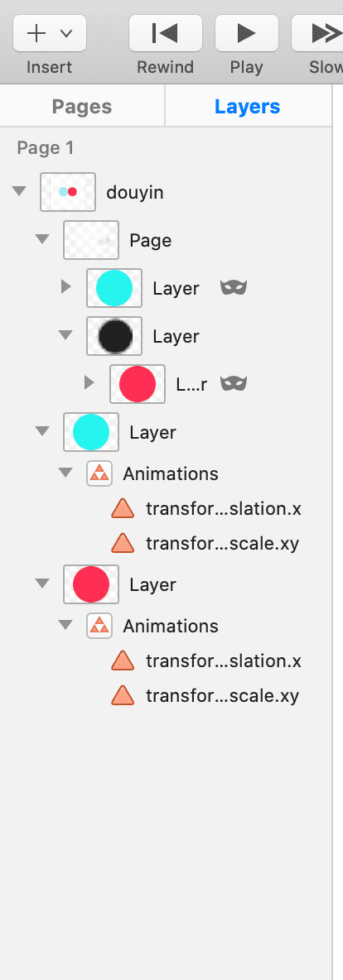343x980 pixels.
Task: Select the black blurred circle layer thumbnail
Action: pyautogui.click(x=114, y=336)
